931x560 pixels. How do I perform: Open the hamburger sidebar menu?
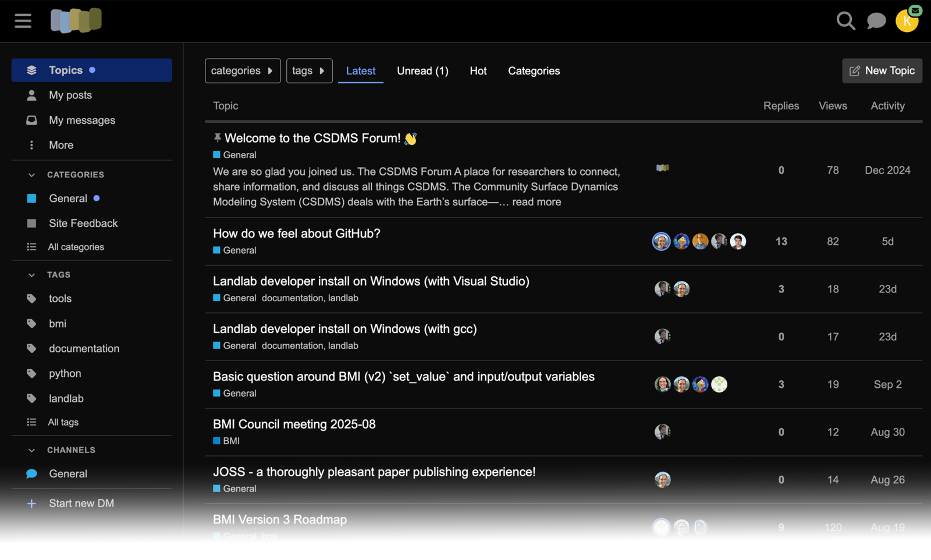click(x=23, y=21)
